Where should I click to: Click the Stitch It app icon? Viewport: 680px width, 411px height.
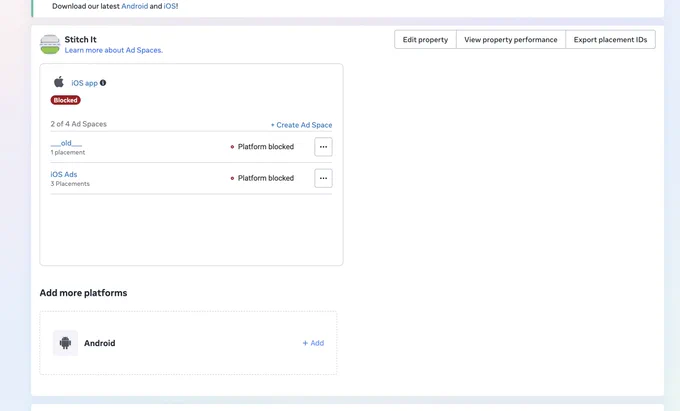[x=50, y=44]
